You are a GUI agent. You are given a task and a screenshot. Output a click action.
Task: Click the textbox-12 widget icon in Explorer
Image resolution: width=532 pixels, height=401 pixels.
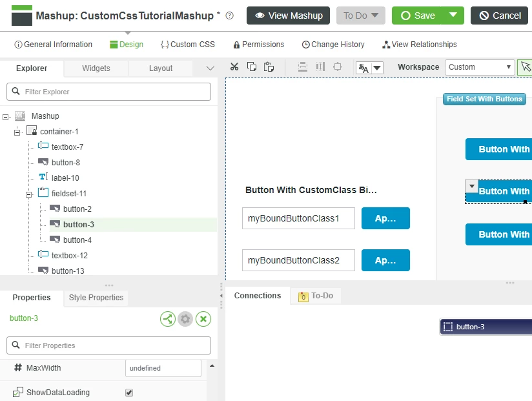pyautogui.click(x=43, y=254)
